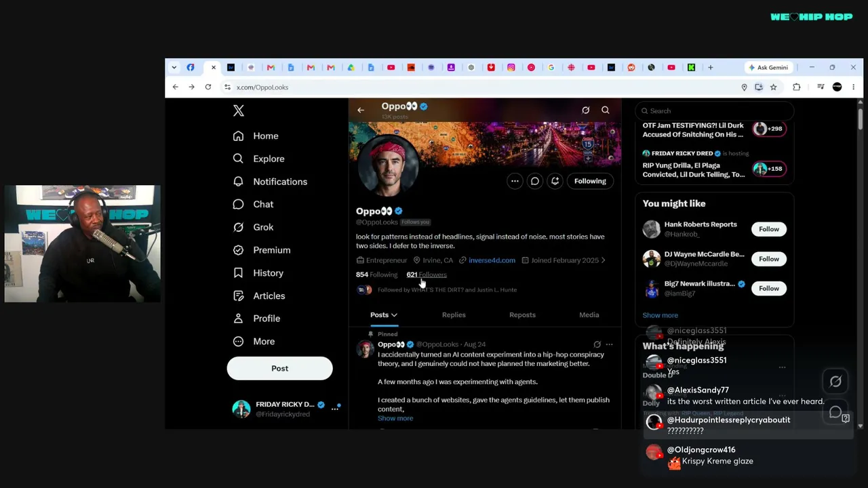Click the X Search input field

(715, 110)
